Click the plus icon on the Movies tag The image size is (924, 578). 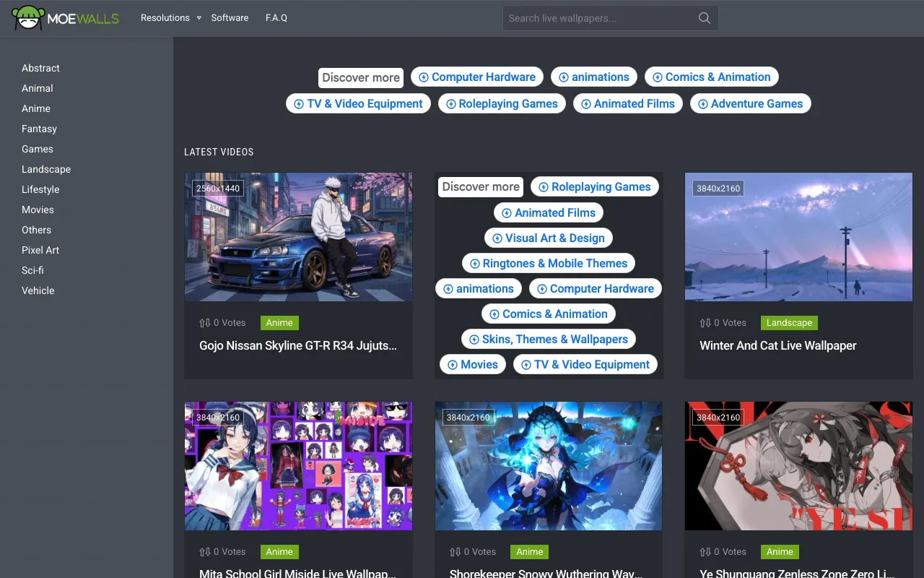click(x=454, y=364)
